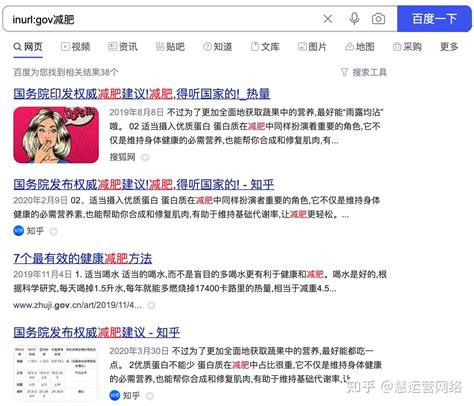This screenshot has width=474, height=406.
Task: Click the www.zhuji.gov.cn URL link
Action: click(77, 305)
